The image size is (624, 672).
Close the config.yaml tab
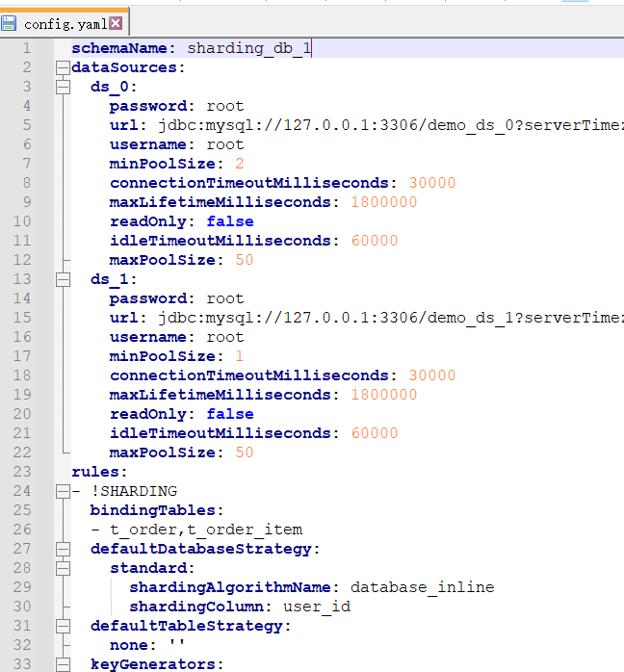(116, 23)
